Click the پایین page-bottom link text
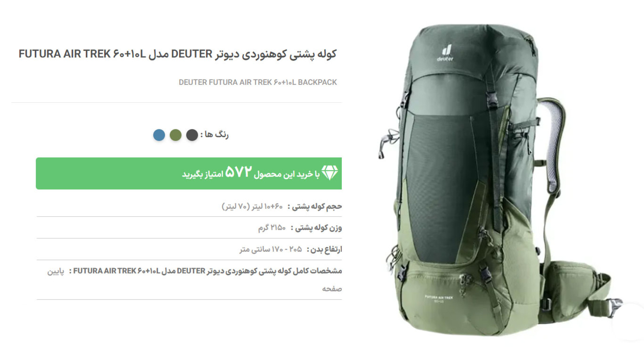The width and height of the screenshot is (644, 362). coord(56,271)
